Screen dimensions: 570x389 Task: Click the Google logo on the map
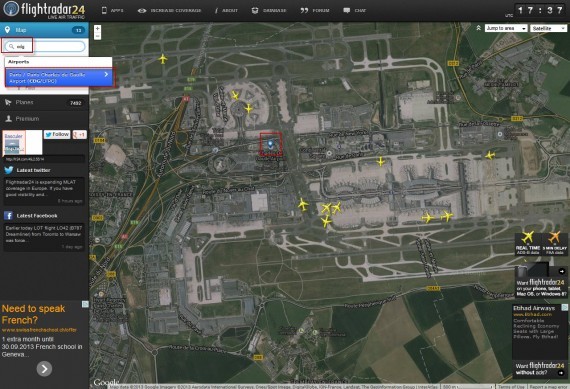point(106,382)
